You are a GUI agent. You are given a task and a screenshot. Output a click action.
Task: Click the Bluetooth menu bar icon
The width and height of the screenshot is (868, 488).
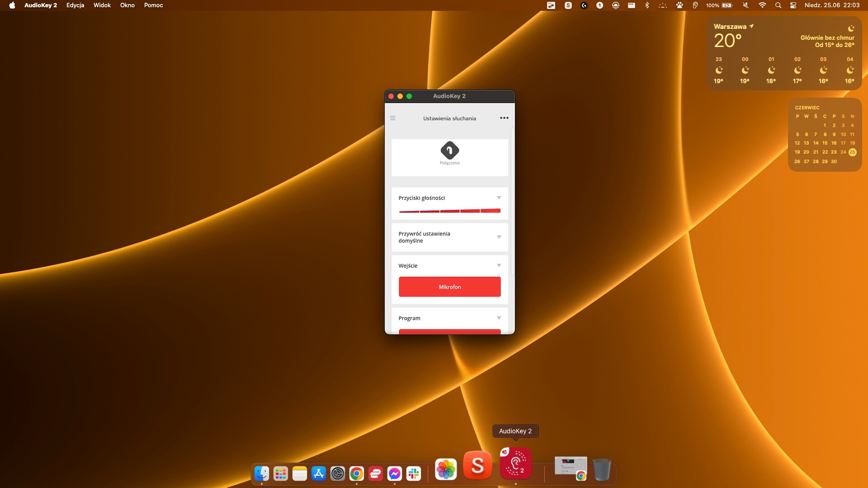647,5
